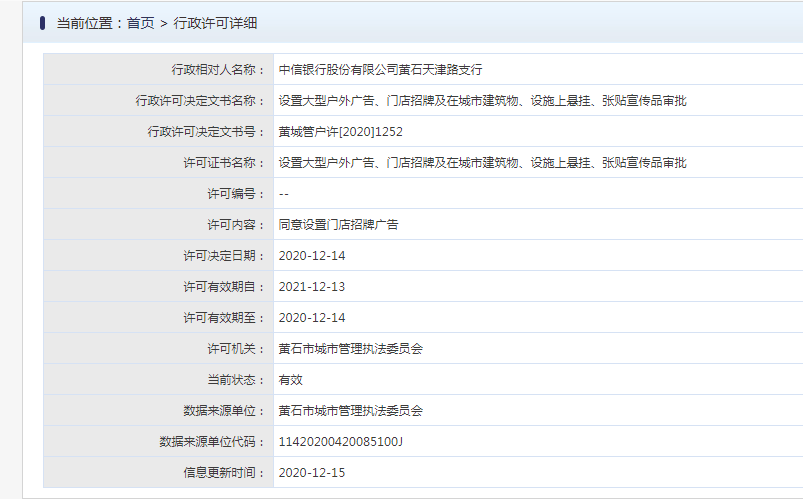Viewport: 803px width, 499px height.
Task: Select 数据来源单位 value 黄石市城市管理执法委员会
Action: [351, 411]
